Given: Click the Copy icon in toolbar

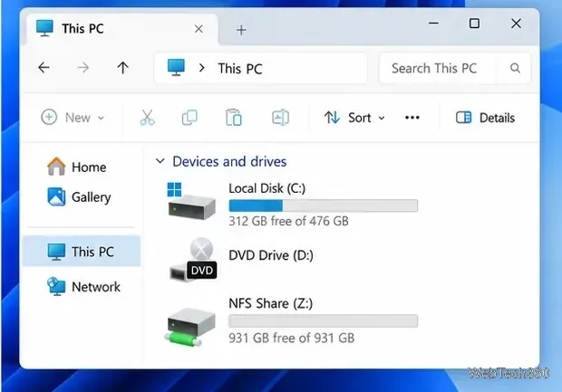Looking at the screenshot, I should tap(189, 118).
